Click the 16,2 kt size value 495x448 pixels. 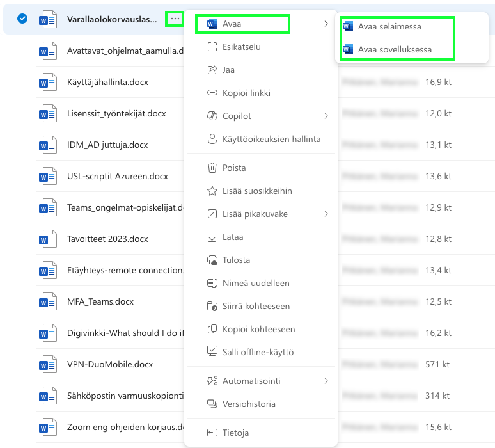[438, 333]
